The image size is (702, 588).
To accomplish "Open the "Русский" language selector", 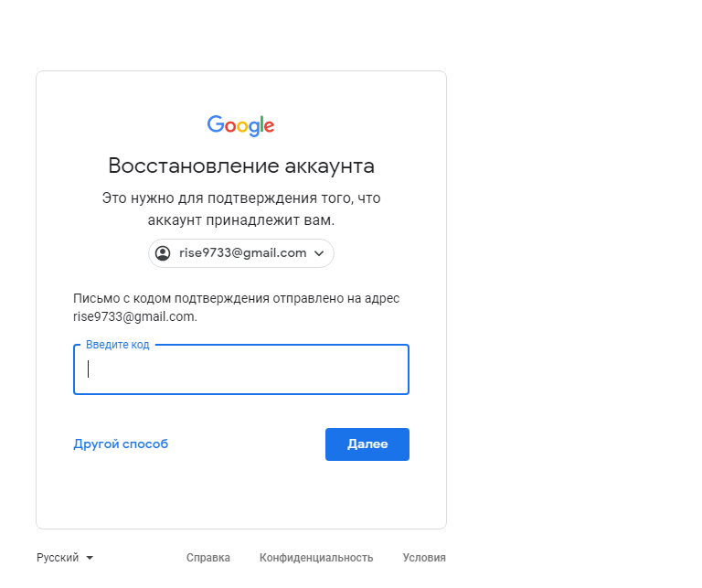I will (65, 558).
